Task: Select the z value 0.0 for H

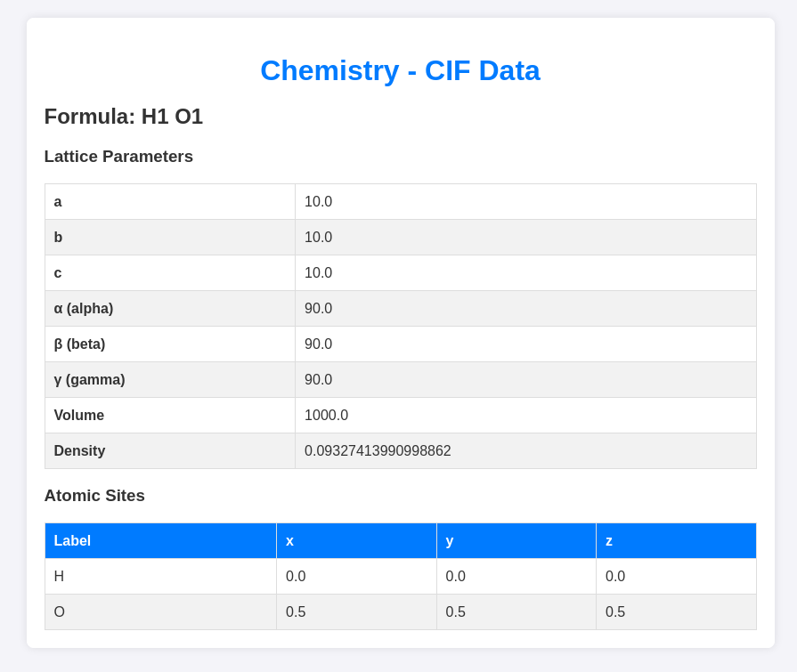Action: click(x=615, y=576)
